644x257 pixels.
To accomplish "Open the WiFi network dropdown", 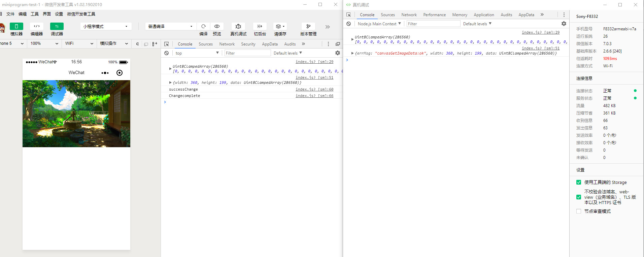I will [x=79, y=43].
